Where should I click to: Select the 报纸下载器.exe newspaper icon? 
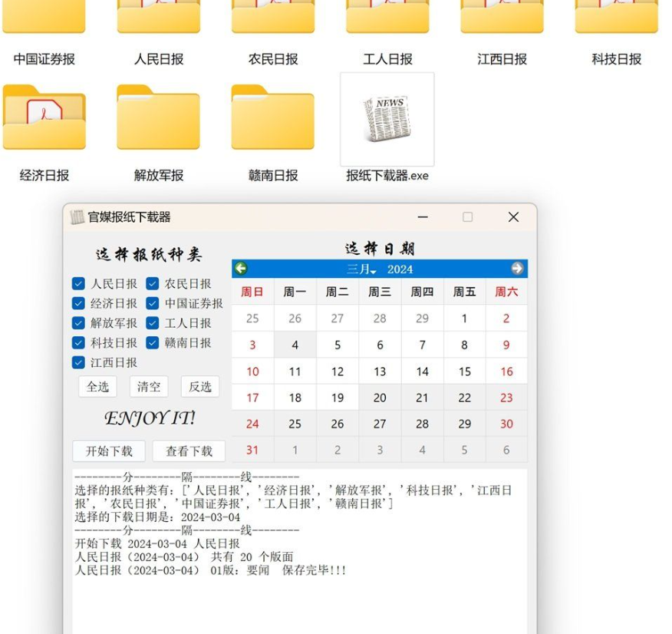[x=387, y=119]
